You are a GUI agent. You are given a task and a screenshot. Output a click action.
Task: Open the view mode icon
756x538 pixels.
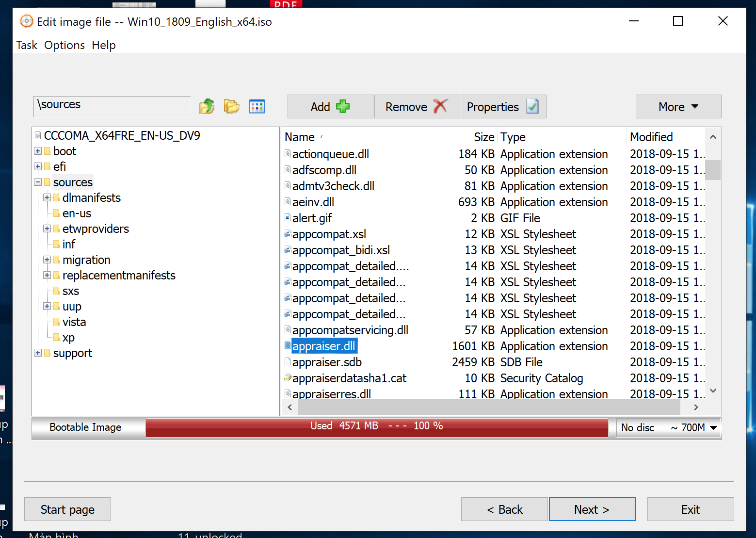coord(257,106)
